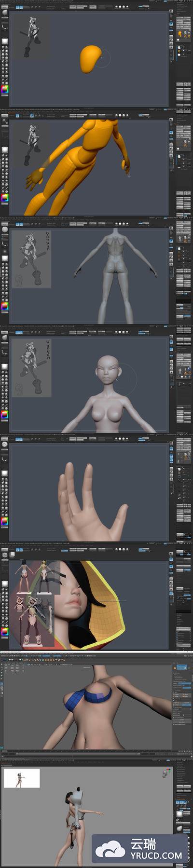Open the color picker in the hooded girl screenshot
The height and width of the screenshot is (868, 193).
pyautogui.click(x=5, y=631)
